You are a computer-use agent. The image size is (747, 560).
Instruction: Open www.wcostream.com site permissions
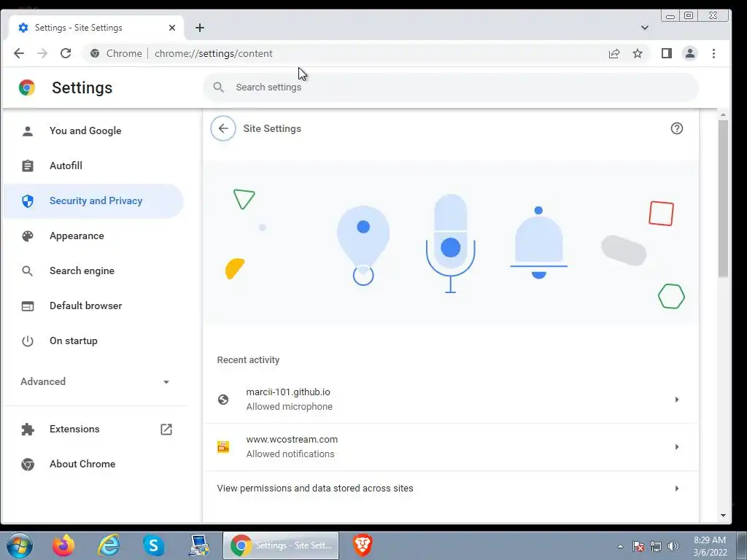(451, 447)
